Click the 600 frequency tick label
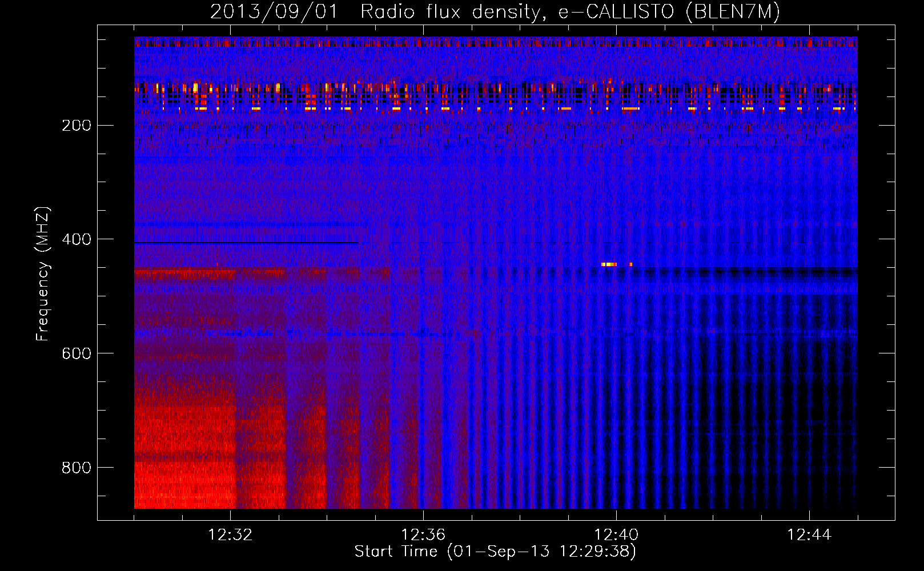This screenshot has height=571, width=924. (77, 354)
